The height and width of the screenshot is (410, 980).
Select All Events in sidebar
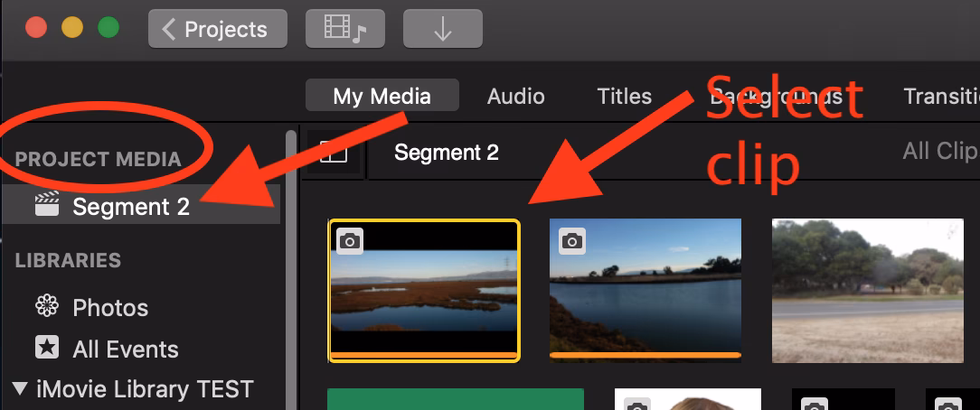[x=125, y=349]
